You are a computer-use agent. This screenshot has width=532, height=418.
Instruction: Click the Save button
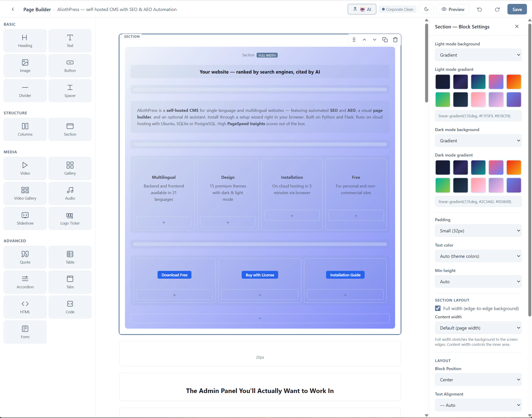[x=517, y=9]
